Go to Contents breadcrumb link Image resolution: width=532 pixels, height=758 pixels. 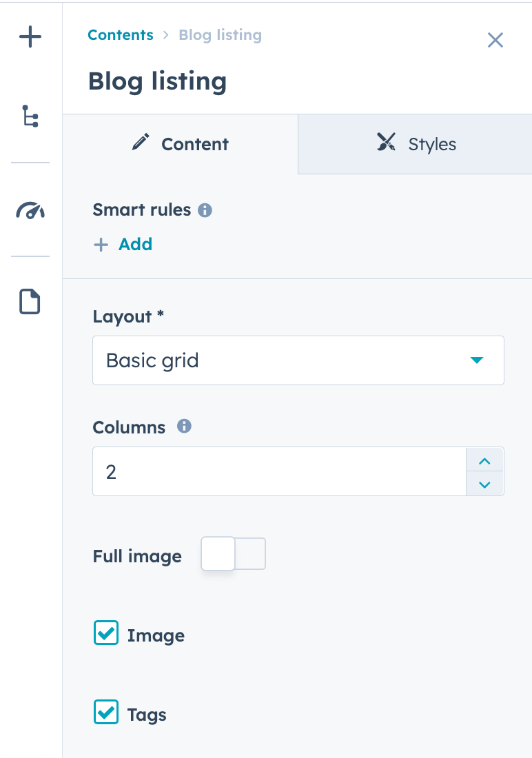(121, 35)
